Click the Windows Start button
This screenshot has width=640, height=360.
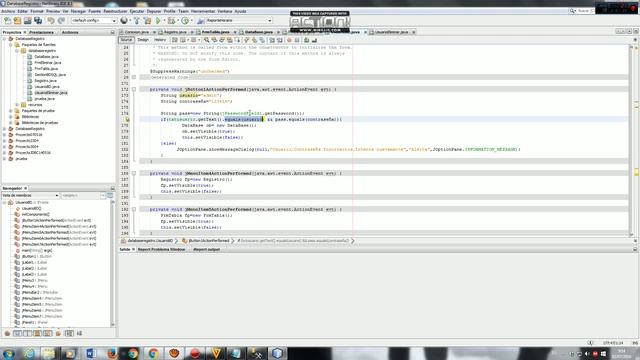(x=9, y=353)
